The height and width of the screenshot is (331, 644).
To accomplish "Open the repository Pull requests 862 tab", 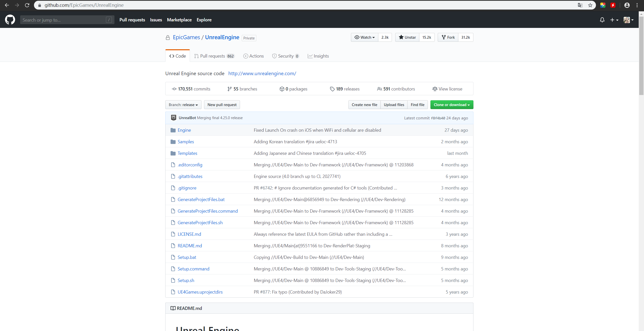I will coord(214,56).
